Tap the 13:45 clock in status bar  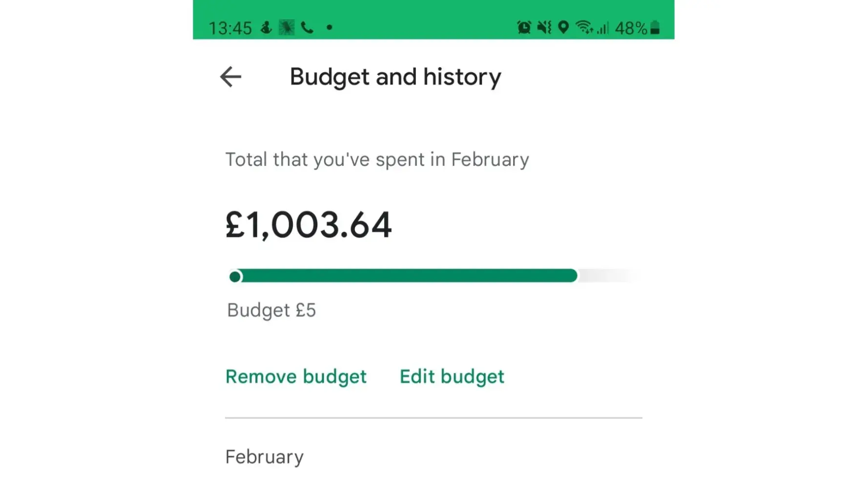click(230, 28)
